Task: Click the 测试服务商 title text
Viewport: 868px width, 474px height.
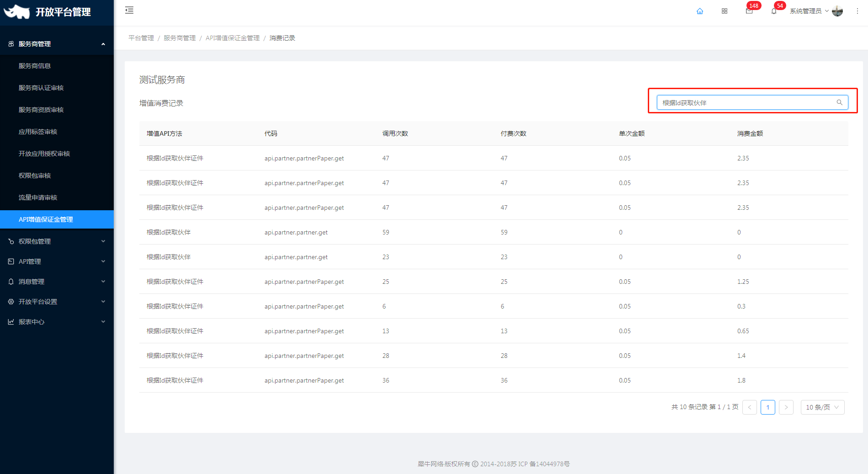Action: (x=162, y=80)
